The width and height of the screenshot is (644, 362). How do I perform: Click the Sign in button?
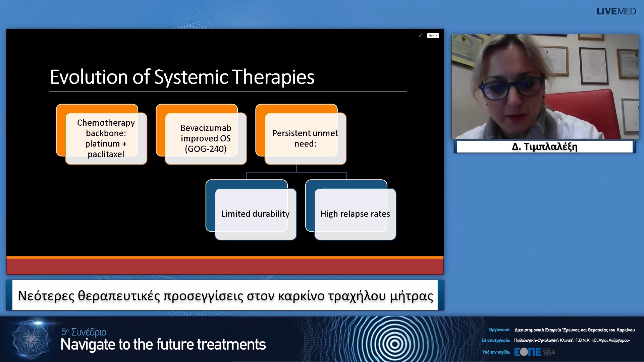coord(433,36)
